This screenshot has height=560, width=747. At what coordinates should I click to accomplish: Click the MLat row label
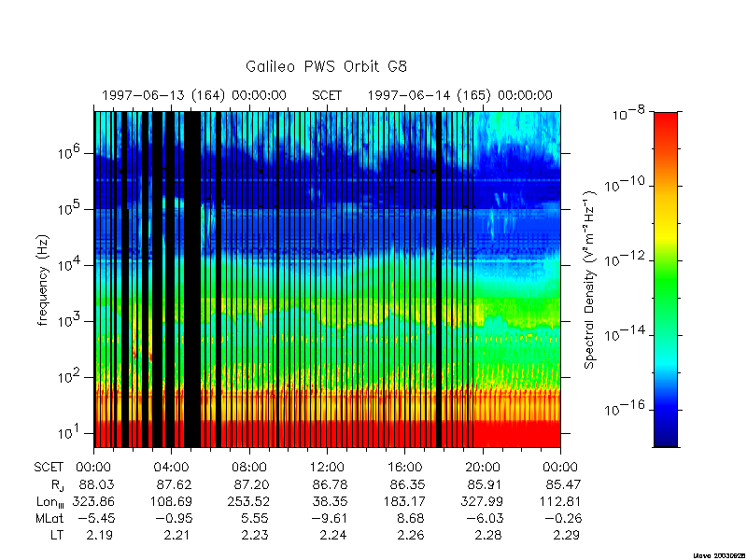(49, 518)
